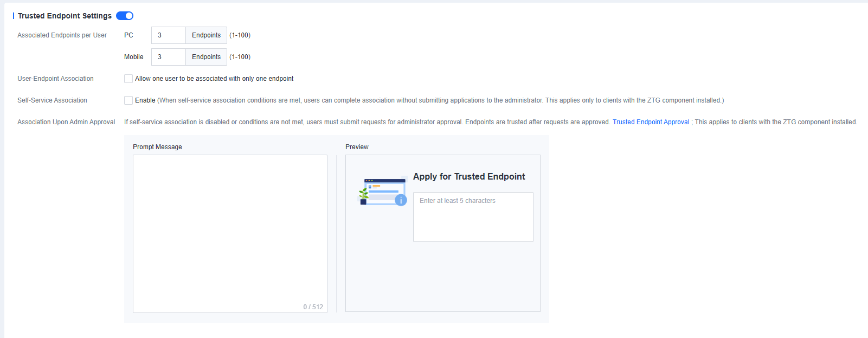The width and height of the screenshot is (868, 338).
Task: Click the 'Trusted Endpoint Settings' section title
Action: (65, 16)
